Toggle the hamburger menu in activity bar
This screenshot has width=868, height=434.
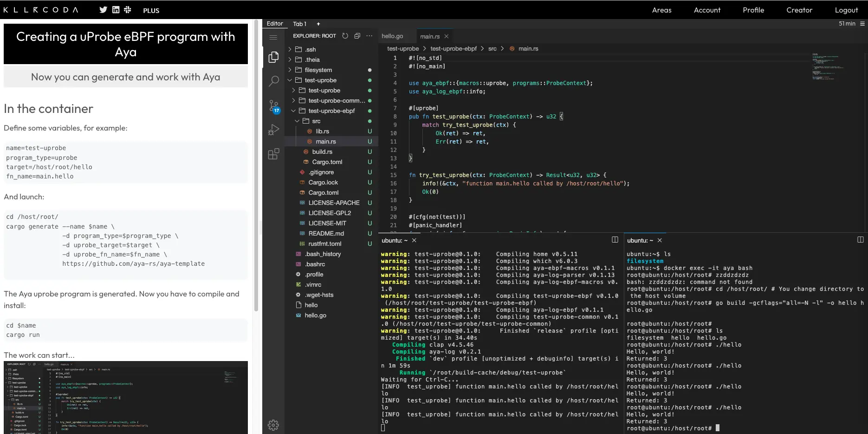tap(273, 37)
